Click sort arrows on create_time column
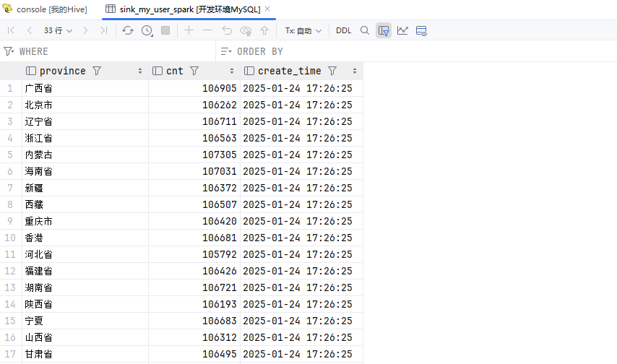Viewport: 617px width, 364px height. point(355,71)
